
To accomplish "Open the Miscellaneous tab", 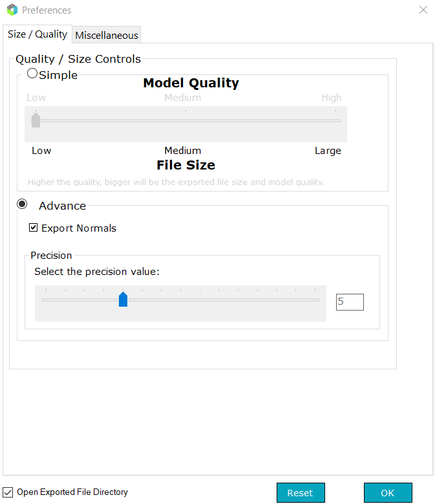I will [107, 36].
